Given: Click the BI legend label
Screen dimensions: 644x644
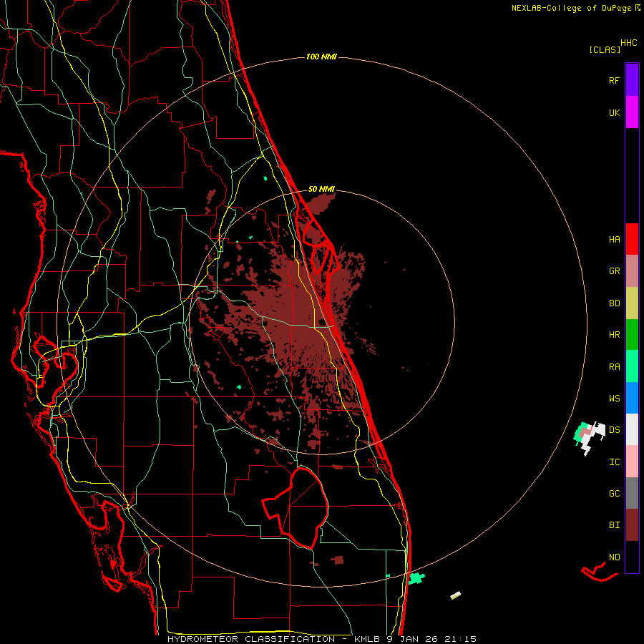Looking at the screenshot, I should point(614,525).
